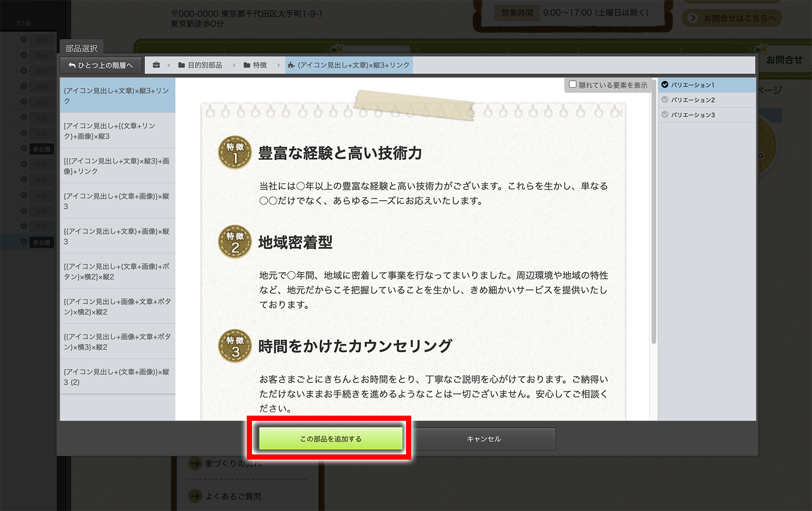Click the 特徴3 badge icon in preview
Viewport: 812px width, 511px height.
pos(235,346)
